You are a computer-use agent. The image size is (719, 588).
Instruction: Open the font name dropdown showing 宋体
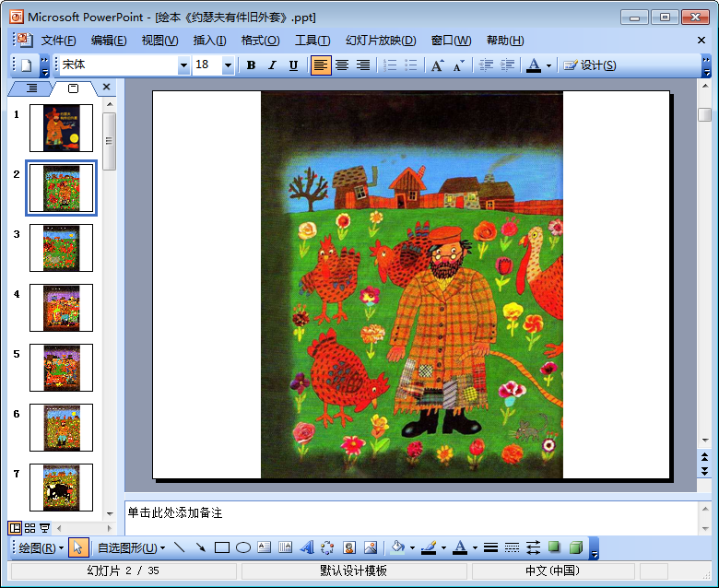[183, 65]
